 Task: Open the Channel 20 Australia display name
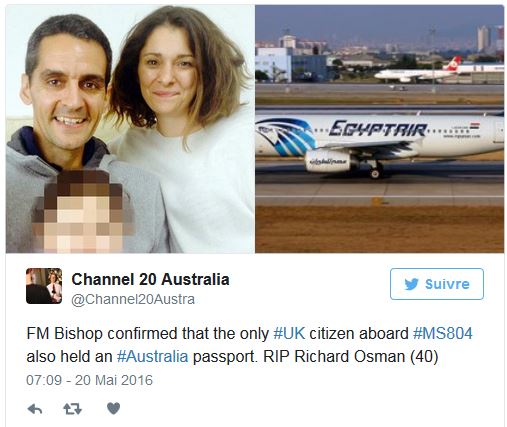(150, 279)
